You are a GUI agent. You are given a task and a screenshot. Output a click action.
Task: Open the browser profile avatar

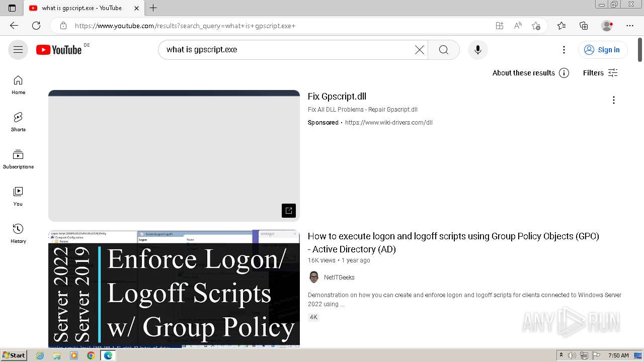point(607,26)
